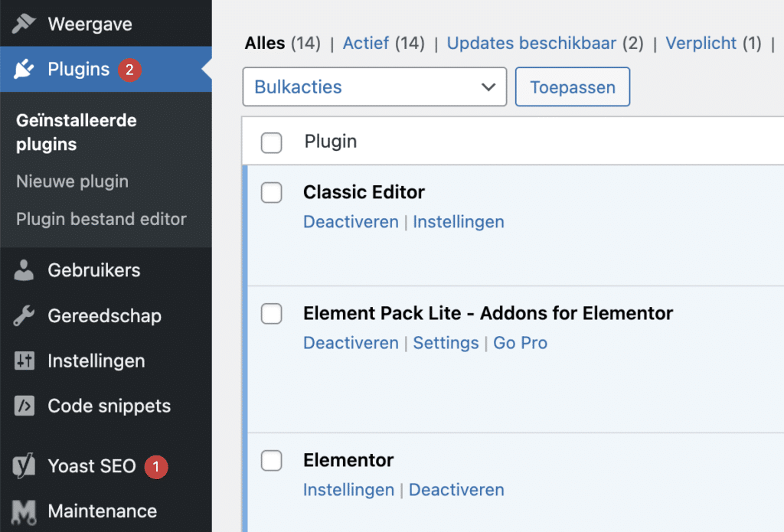The height and width of the screenshot is (532, 784).
Task: Click the Classic Editor plugin name
Action: 364,192
